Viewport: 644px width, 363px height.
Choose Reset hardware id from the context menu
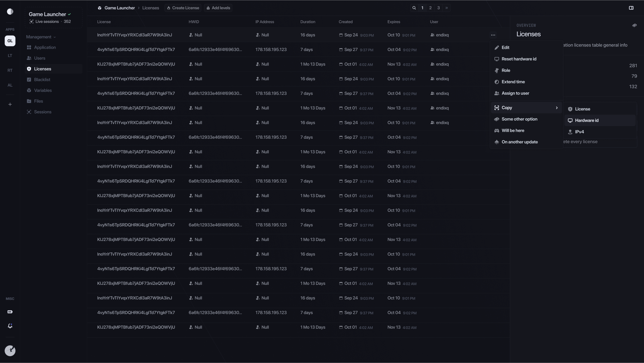tap(519, 59)
